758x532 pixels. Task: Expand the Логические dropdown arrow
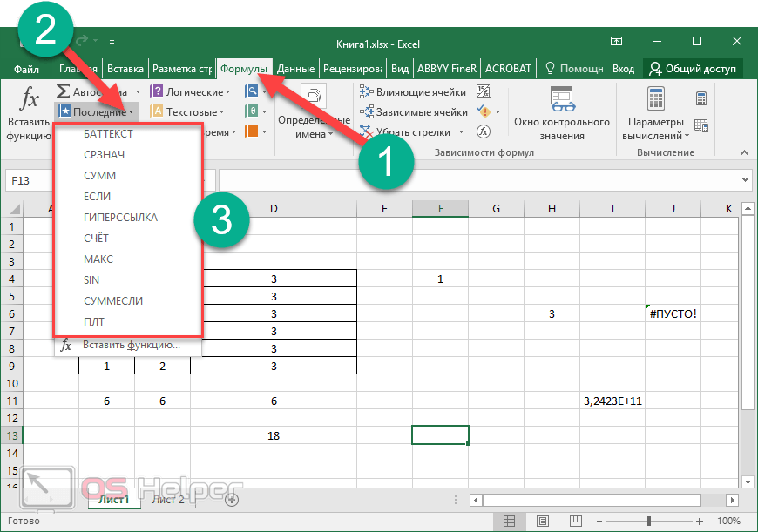pos(227,91)
